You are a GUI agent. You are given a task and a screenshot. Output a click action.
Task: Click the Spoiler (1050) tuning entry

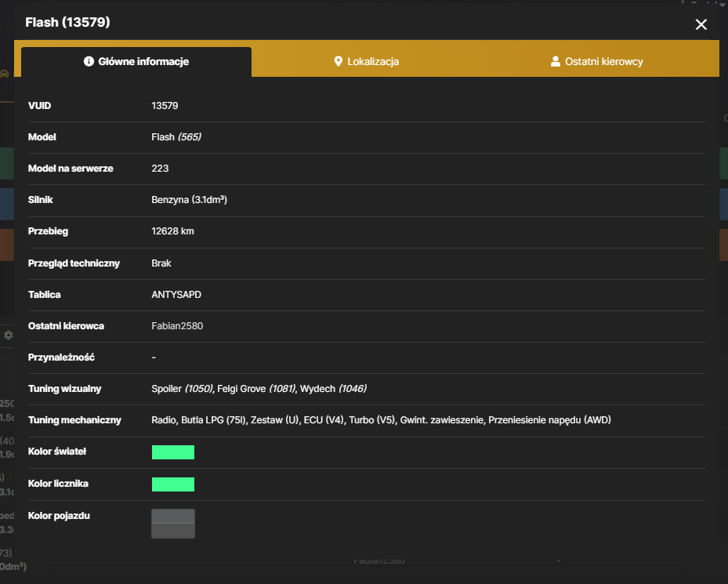click(x=182, y=389)
